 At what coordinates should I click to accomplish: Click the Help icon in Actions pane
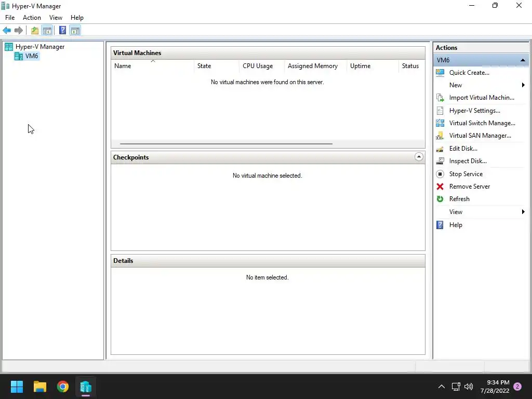[440, 225]
